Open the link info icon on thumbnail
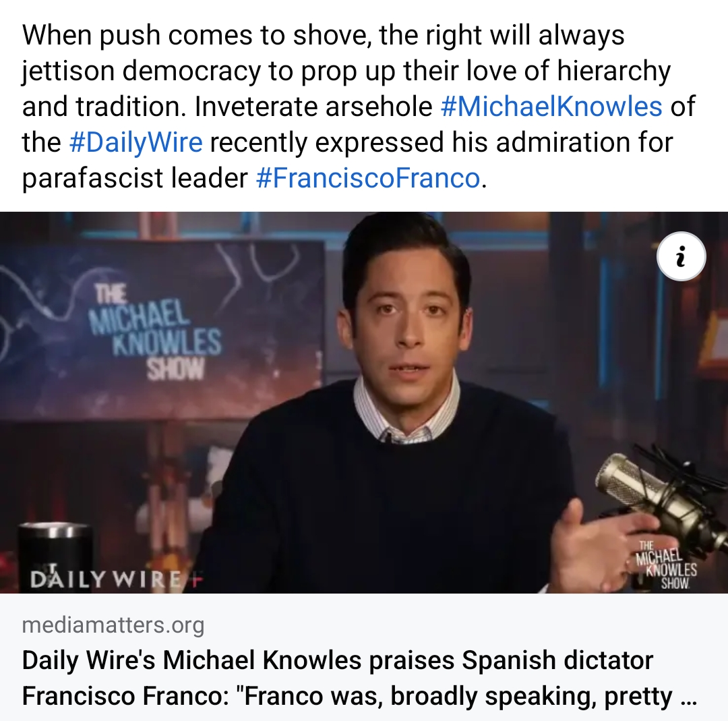This screenshot has height=721, width=728. pyautogui.click(x=681, y=256)
